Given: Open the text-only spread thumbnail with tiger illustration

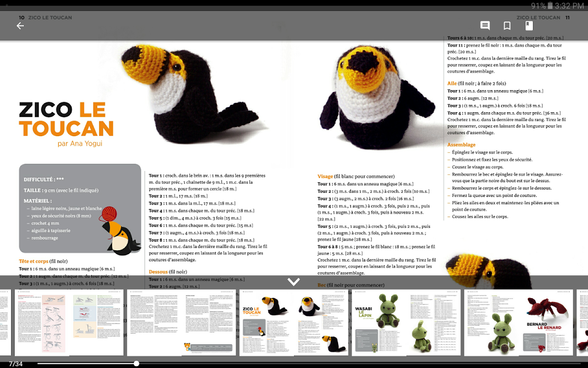Looking at the screenshot, I should (x=181, y=322).
